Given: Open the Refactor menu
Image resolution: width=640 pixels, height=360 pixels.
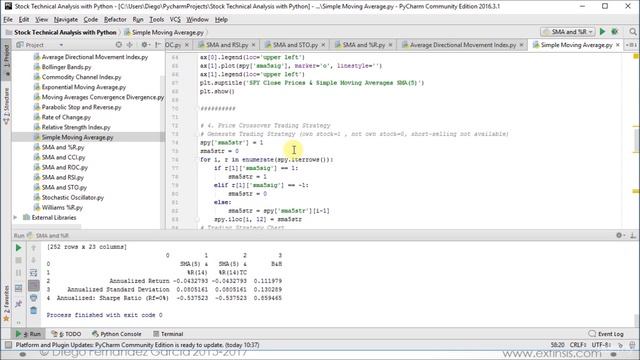Looking at the screenshot, I should tap(115, 20).
